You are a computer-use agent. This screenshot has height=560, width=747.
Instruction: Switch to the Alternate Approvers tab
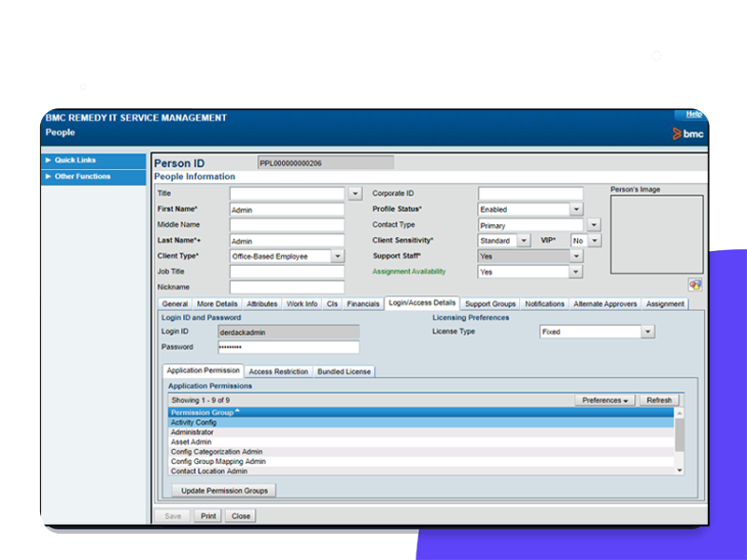605,304
